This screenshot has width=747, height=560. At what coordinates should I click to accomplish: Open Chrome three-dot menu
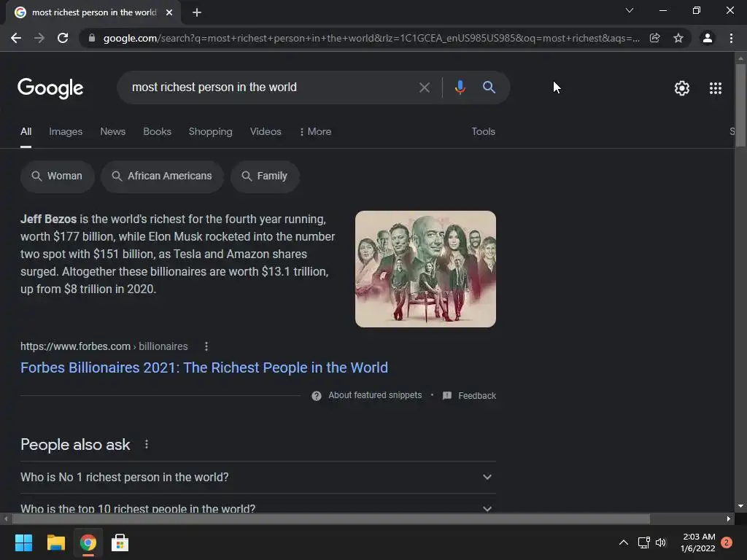[731, 38]
